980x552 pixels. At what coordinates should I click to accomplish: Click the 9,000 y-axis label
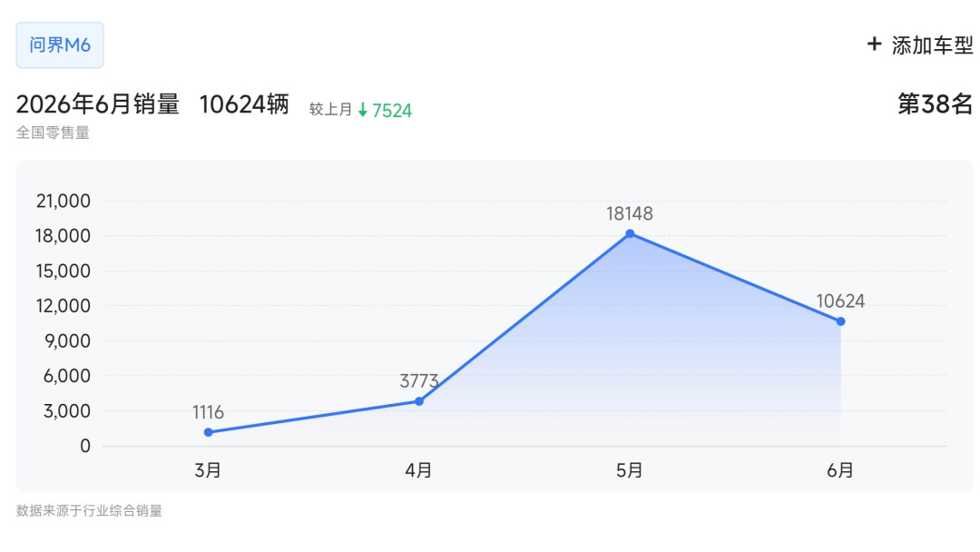(x=67, y=341)
